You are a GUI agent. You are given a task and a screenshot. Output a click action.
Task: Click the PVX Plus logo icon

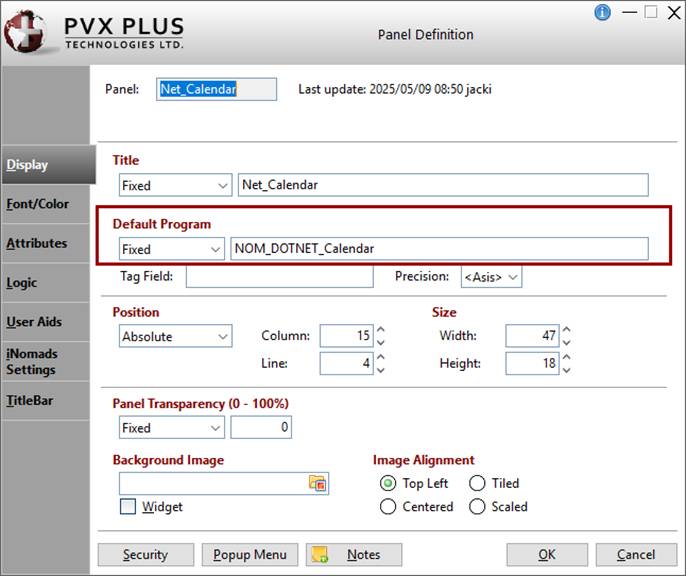coord(28,31)
